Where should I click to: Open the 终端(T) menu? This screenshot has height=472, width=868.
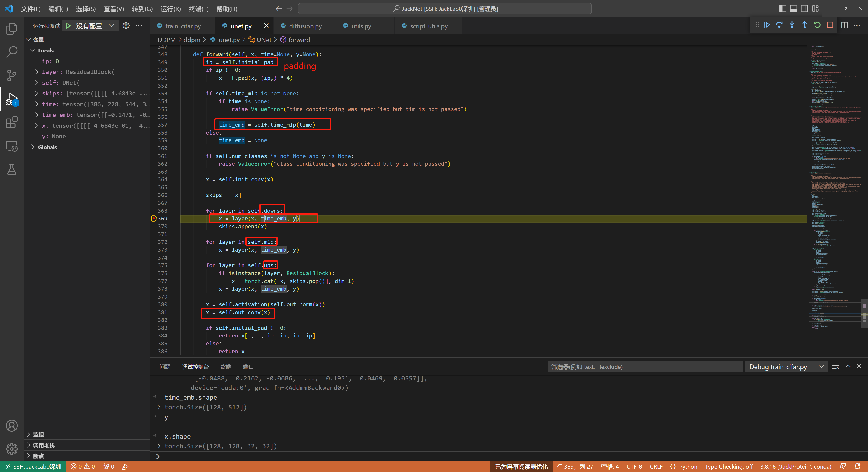[x=198, y=9]
